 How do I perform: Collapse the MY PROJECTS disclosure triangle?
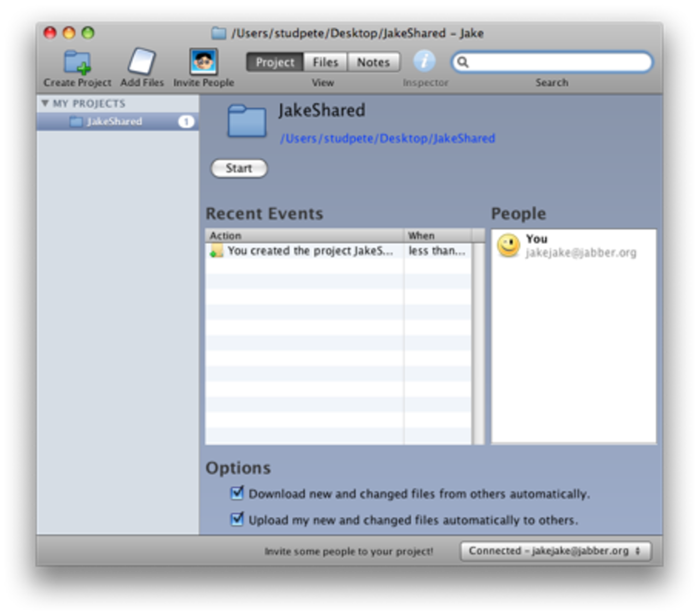pos(45,103)
